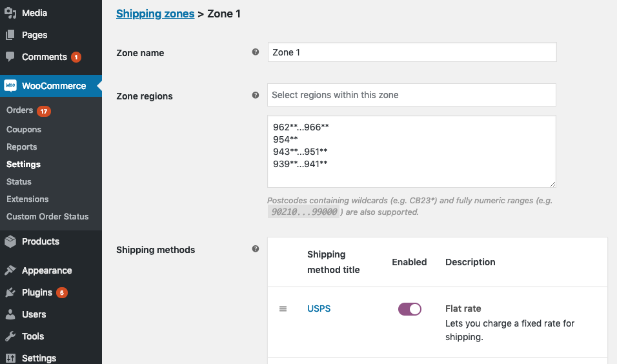Click the Pages icon in sidebar
Image resolution: width=617 pixels, height=364 pixels.
click(x=10, y=35)
